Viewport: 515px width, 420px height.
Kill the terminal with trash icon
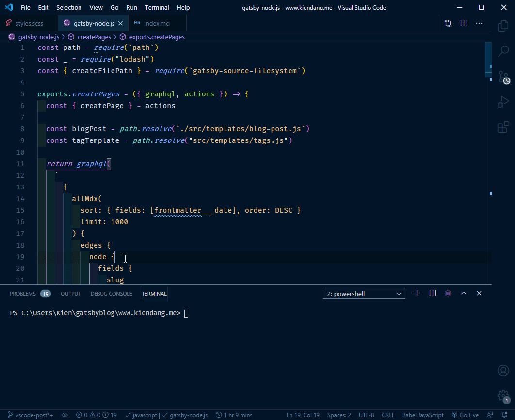coord(448,293)
